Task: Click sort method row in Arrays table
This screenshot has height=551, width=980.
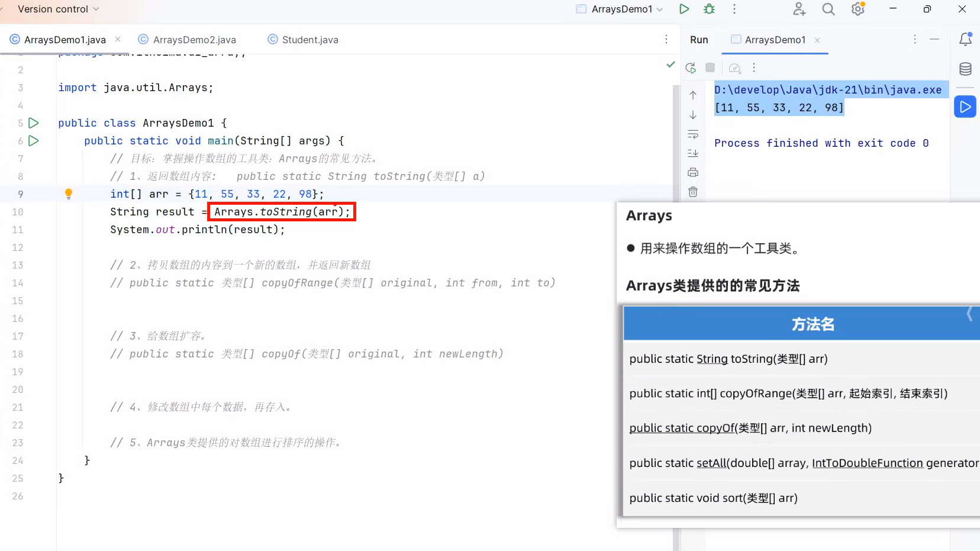Action: coord(802,498)
